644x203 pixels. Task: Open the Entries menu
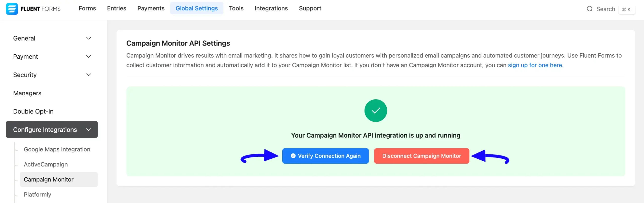[117, 8]
